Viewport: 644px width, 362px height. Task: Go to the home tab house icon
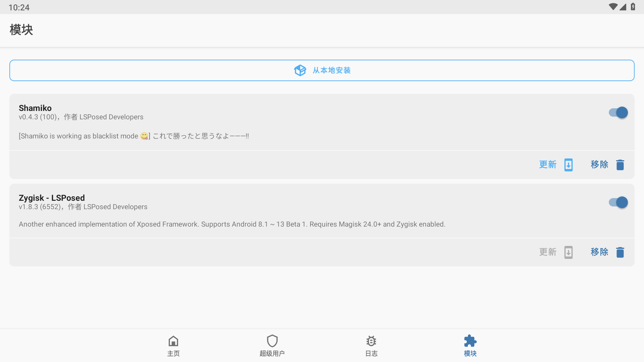pyautogui.click(x=173, y=341)
